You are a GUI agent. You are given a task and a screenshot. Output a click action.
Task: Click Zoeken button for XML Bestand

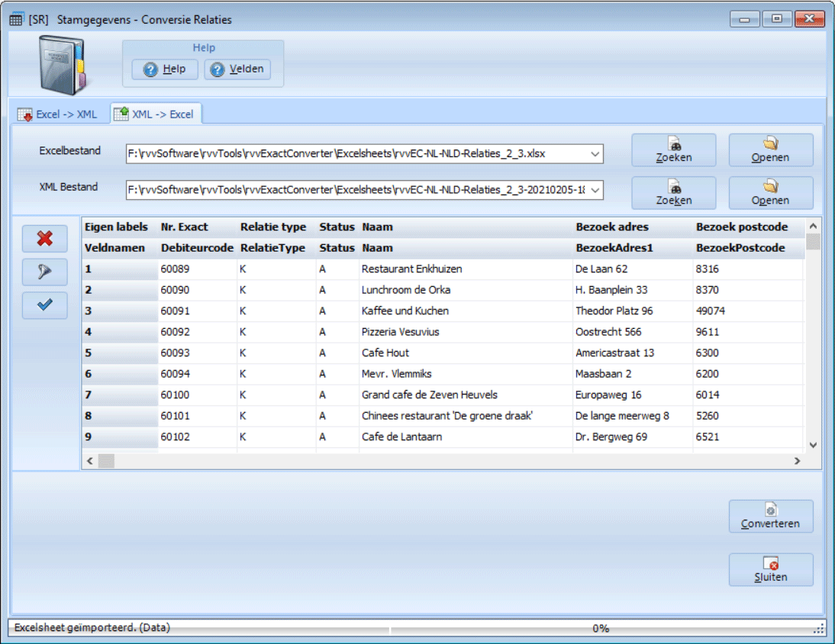tap(674, 193)
